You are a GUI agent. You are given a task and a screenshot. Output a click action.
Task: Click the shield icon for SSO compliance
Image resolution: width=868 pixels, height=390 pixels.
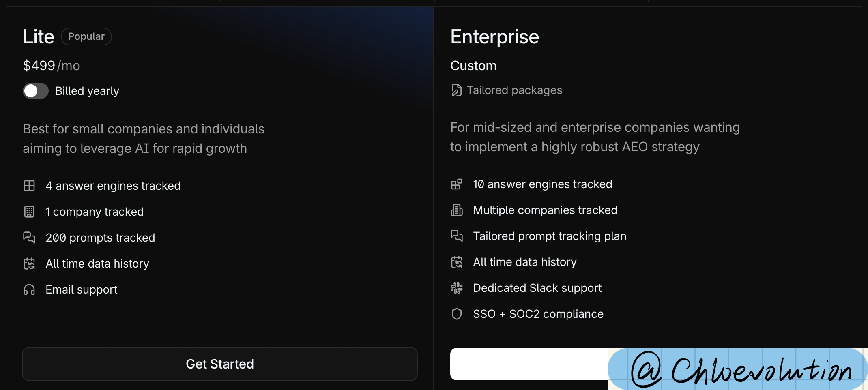coord(456,314)
